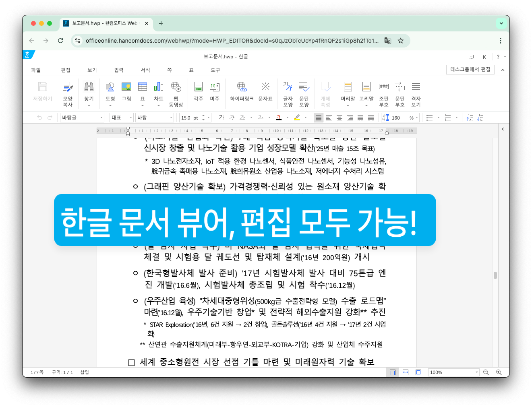Toggle 격자 보기 (grid view)
This screenshot has width=532, height=407.
coord(416,94)
